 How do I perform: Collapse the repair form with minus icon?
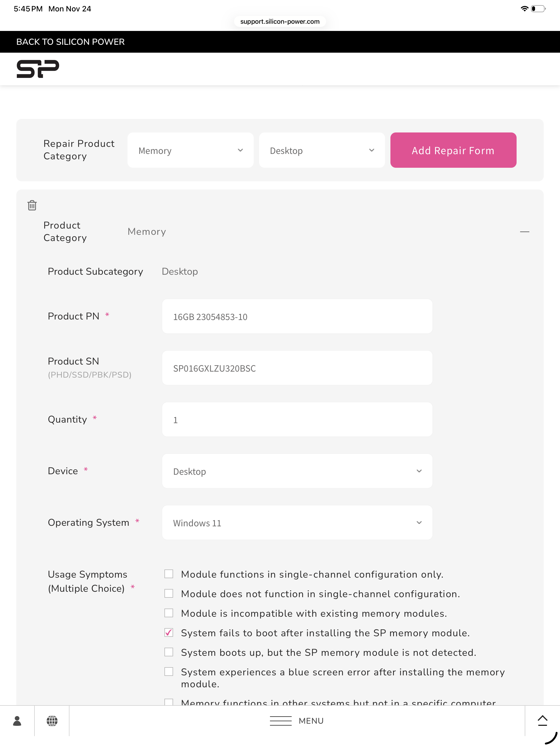click(524, 232)
